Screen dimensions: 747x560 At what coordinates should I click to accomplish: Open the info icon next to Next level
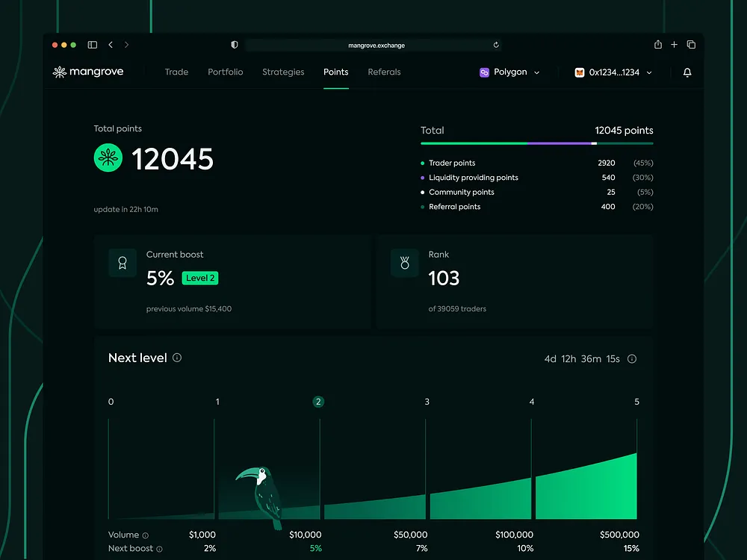(x=177, y=358)
